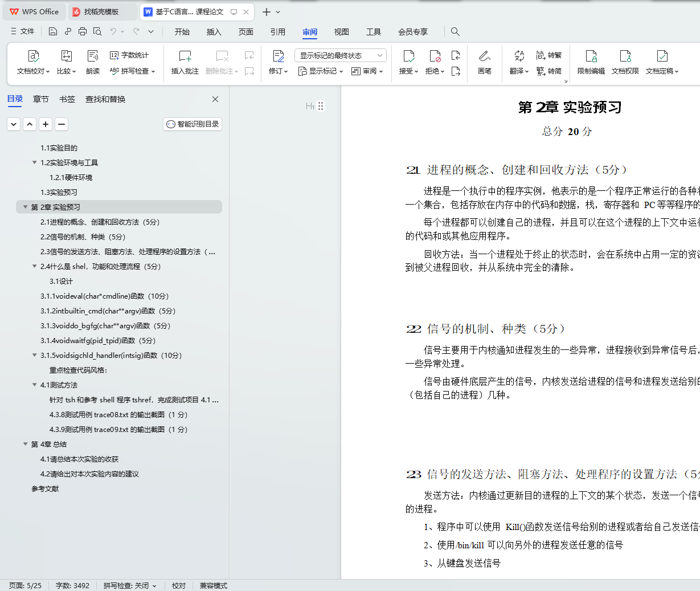
Task: Click the 智能识别目录 button
Action: (x=193, y=124)
